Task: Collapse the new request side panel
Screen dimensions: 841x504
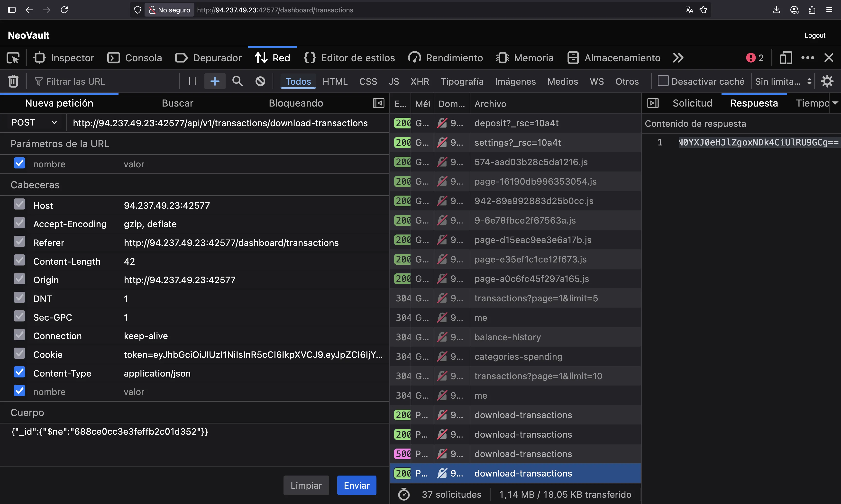Action: [379, 103]
